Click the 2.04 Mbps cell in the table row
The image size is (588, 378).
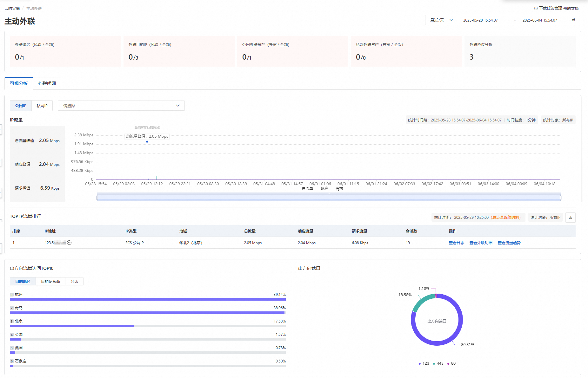307,243
